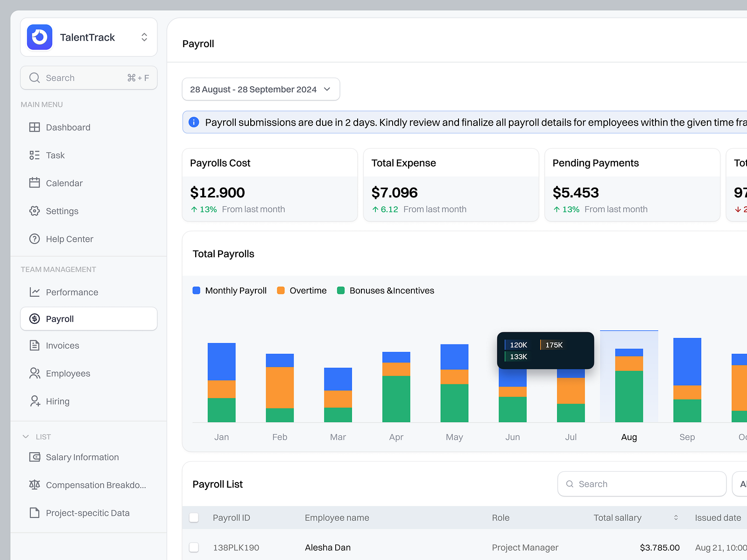Check the checkbox next to Alesha Dan

pos(194,547)
